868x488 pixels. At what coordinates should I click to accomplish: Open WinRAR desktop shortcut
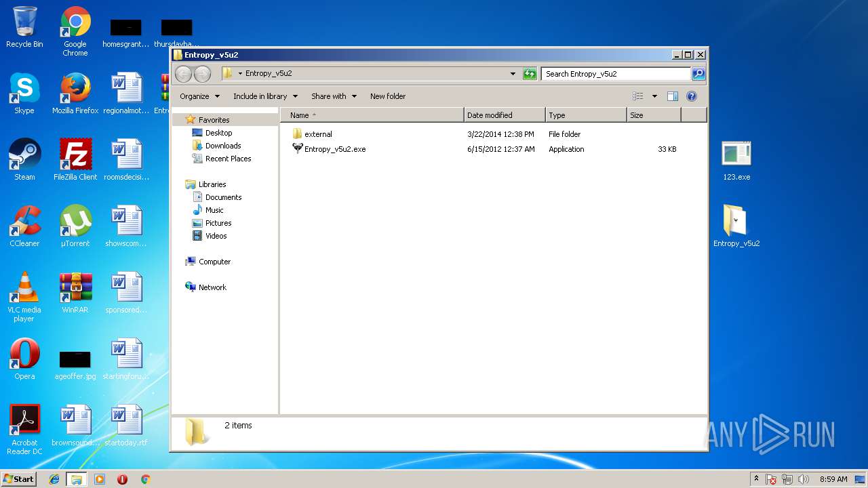pyautogui.click(x=75, y=293)
